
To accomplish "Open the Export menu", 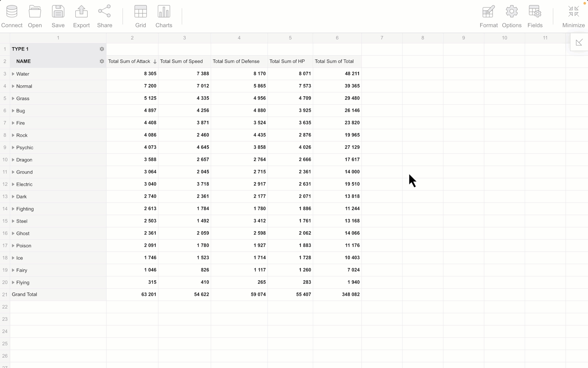I will (x=81, y=17).
